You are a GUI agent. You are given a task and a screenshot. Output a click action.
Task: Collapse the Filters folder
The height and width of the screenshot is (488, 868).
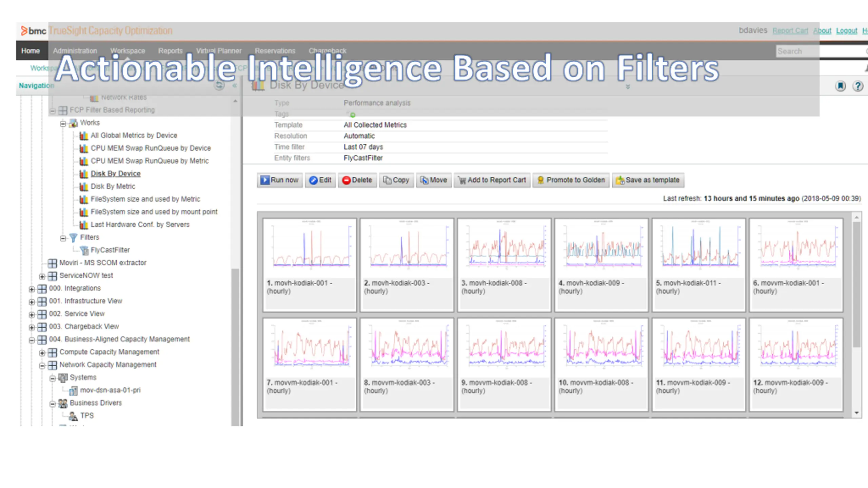[63, 239]
